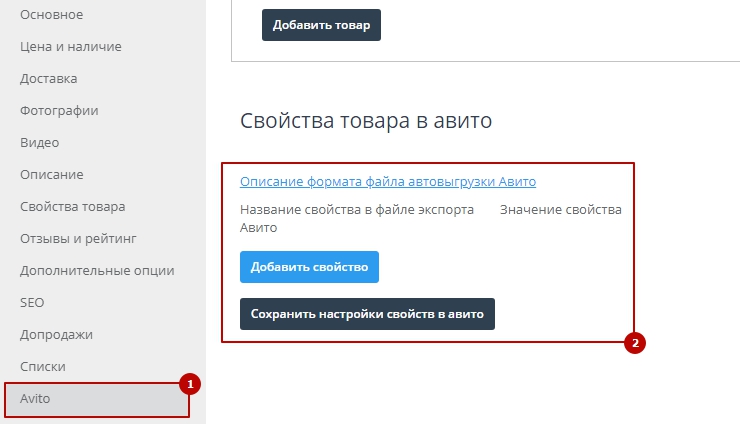Click the red number 2 badge
Viewport: 740px width, 424px height.
[x=634, y=343]
